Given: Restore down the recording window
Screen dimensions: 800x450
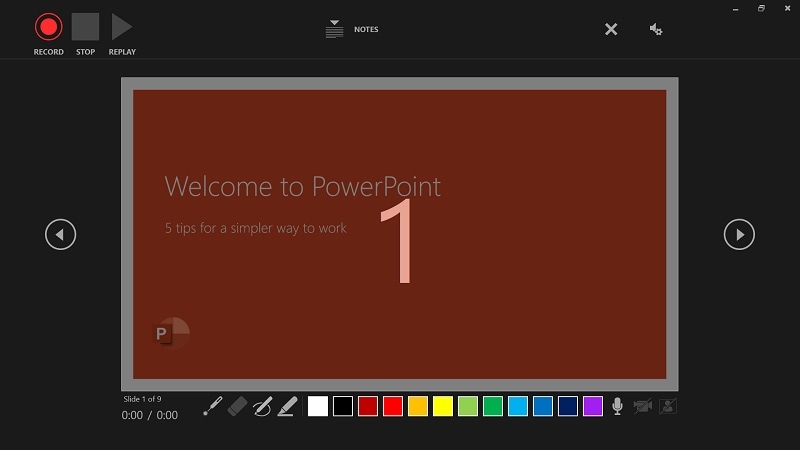Looking at the screenshot, I should (761, 8).
